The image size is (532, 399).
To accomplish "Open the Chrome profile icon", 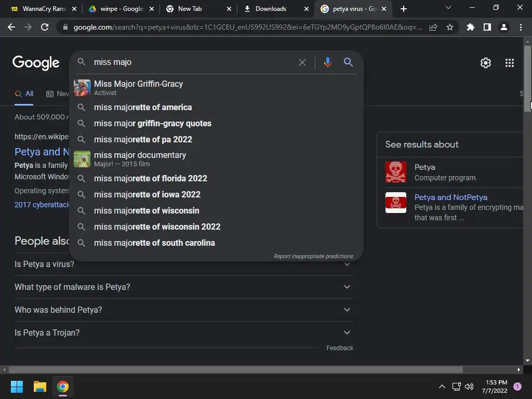I will (504, 27).
